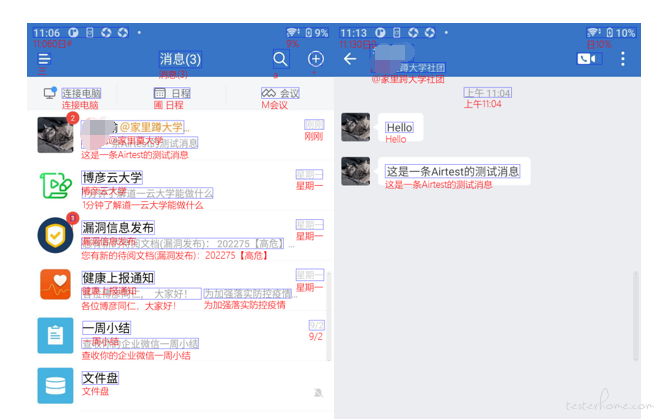Tap the plus circle add icon
The image size is (655, 419).
315,59
